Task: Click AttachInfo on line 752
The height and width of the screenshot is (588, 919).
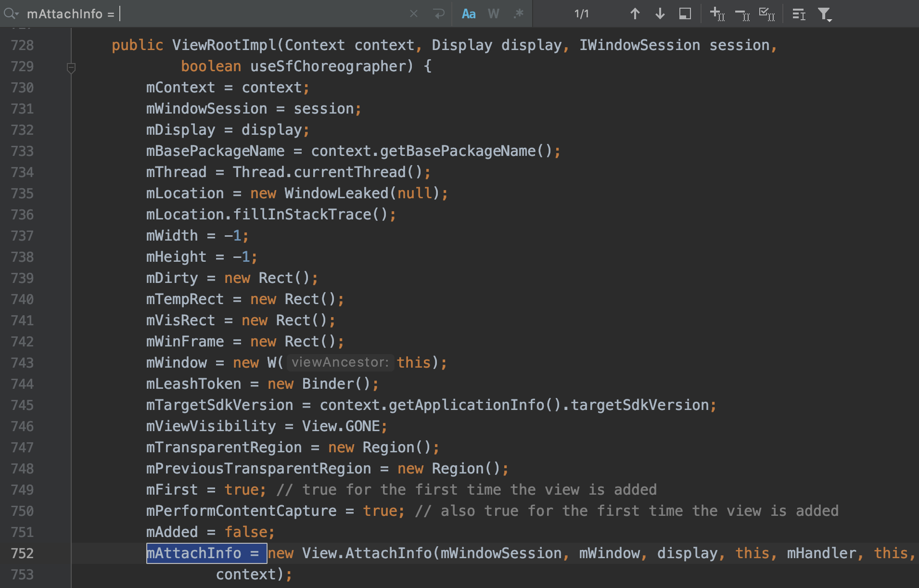Action: [389, 553]
